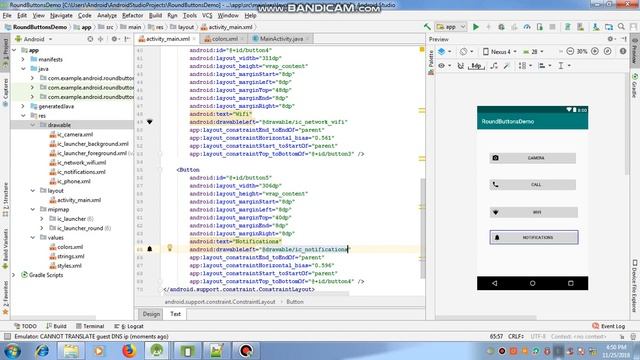This screenshot has width=640, height=360.
Task: Show warnings and errors icon in Preview
Action: 623,51
